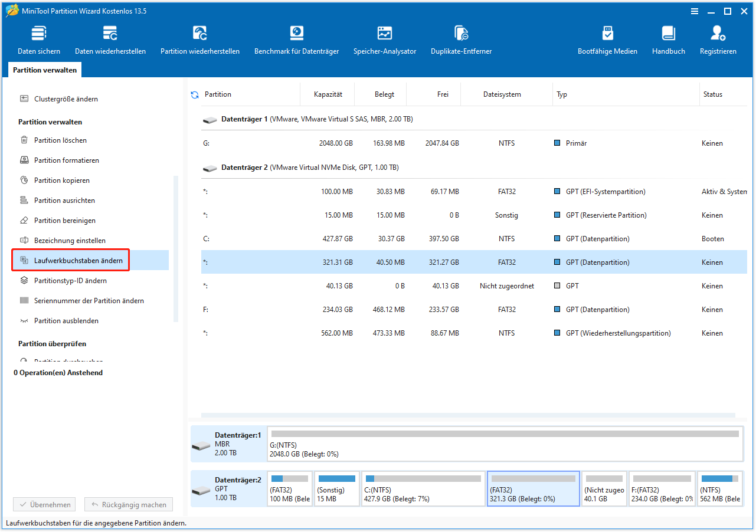Switch to the Partition verwalten tab

pyautogui.click(x=44, y=70)
